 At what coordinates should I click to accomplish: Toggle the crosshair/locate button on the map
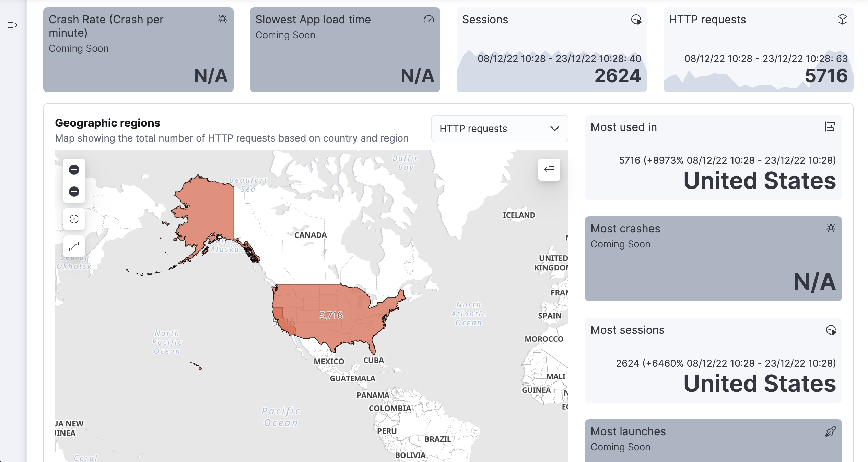point(73,219)
